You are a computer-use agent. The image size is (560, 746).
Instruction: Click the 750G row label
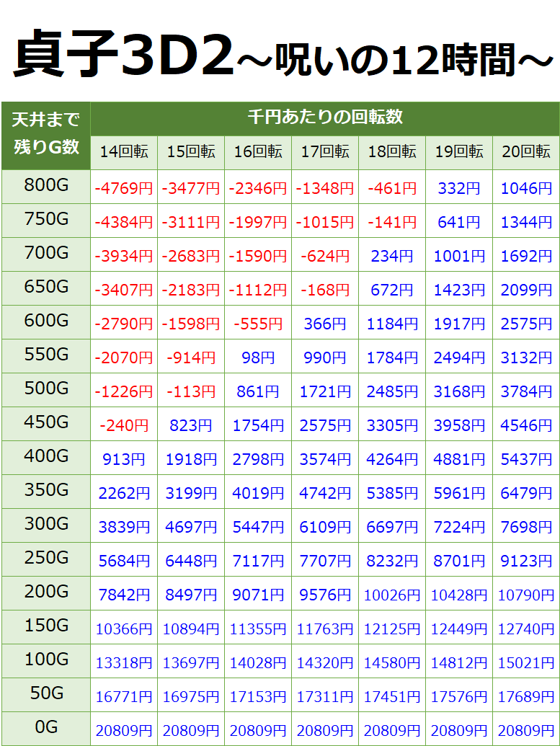45,221
